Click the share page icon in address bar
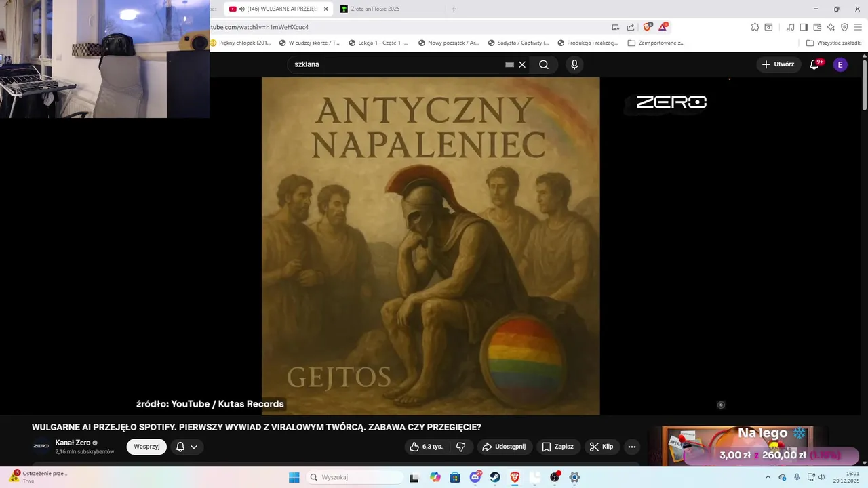The height and width of the screenshot is (488, 868). coord(631,27)
